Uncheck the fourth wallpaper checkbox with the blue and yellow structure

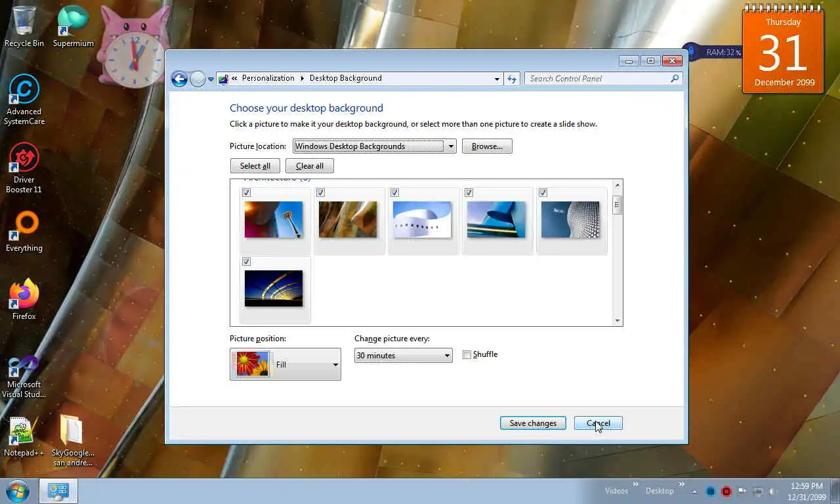[469, 192]
